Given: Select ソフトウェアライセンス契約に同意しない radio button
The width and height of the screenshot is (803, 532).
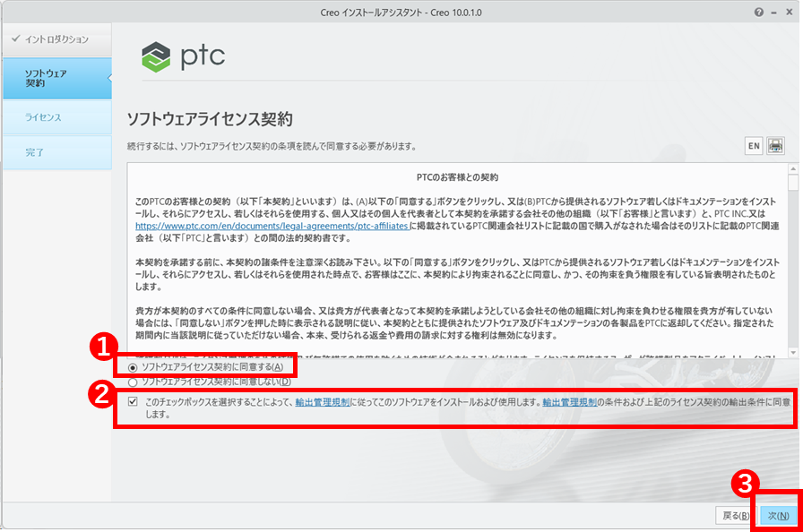Looking at the screenshot, I should coord(134,382).
